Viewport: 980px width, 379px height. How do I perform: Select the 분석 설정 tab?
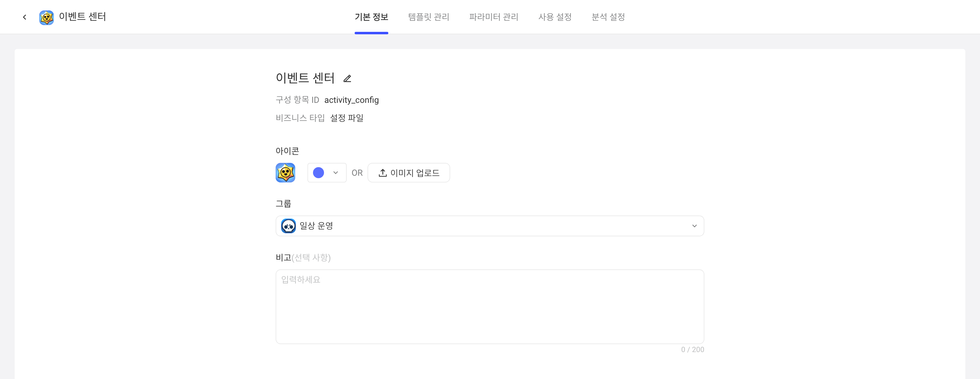click(608, 17)
